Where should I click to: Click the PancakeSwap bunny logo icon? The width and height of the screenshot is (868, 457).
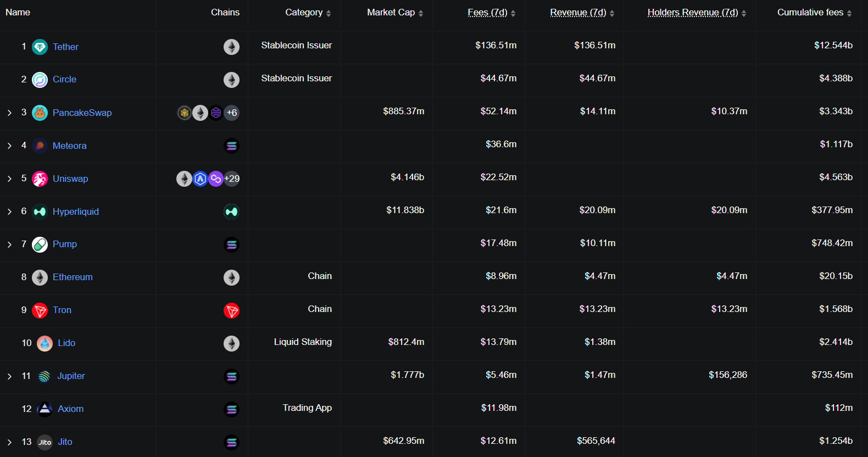tap(40, 113)
